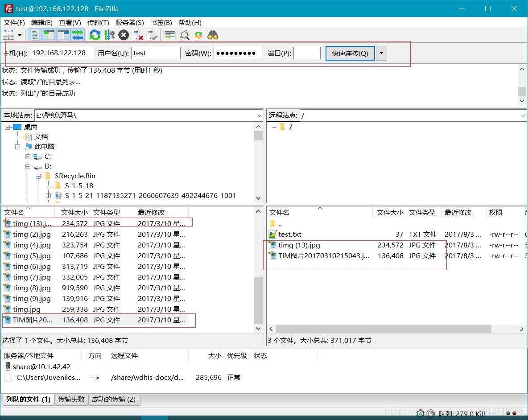Open the Site Manager icon
Viewport: 528px width, 420px height.
pyautogui.click(x=8, y=35)
